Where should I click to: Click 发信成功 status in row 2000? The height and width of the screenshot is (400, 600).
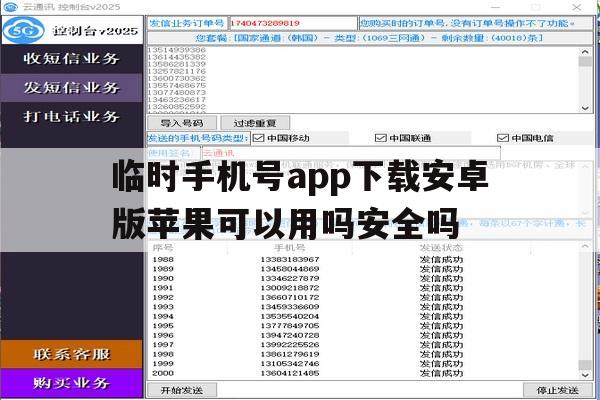(x=441, y=373)
